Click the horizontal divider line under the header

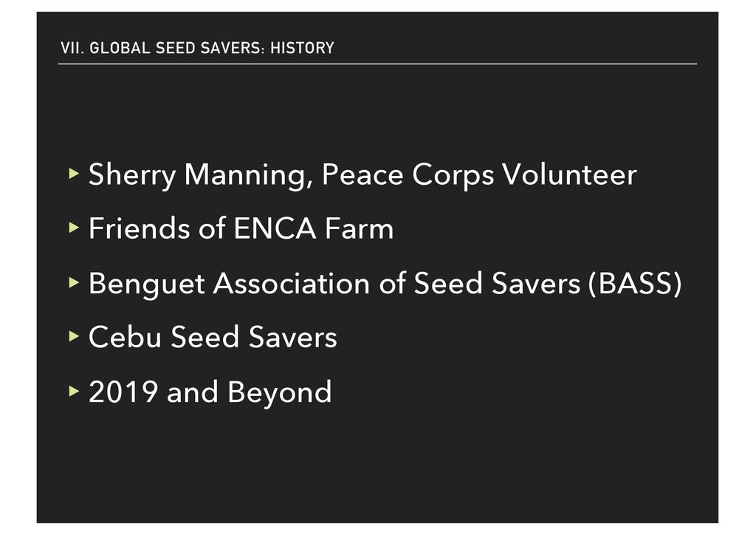point(377,64)
